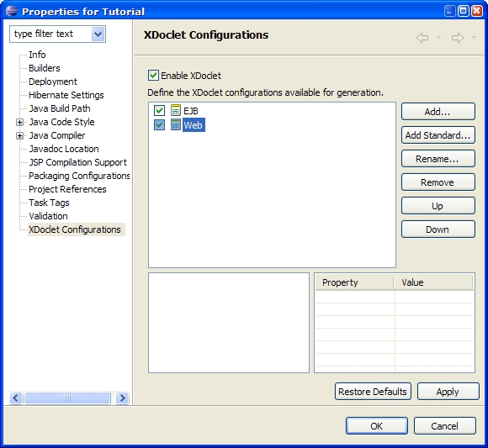
Task: Open the back history dropdown arrow
Action: (x=439, y=38)
